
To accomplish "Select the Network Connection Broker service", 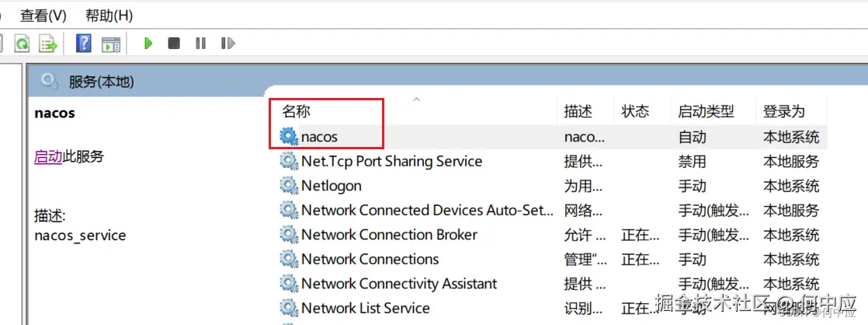I will 389,235.
